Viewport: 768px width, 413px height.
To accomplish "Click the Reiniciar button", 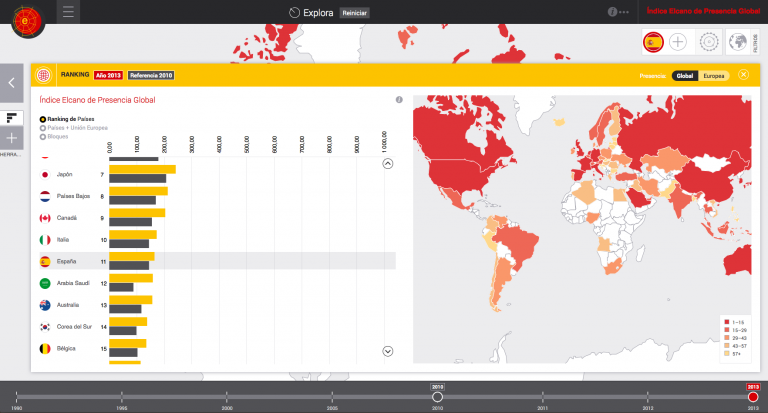I will click(354, 13).
